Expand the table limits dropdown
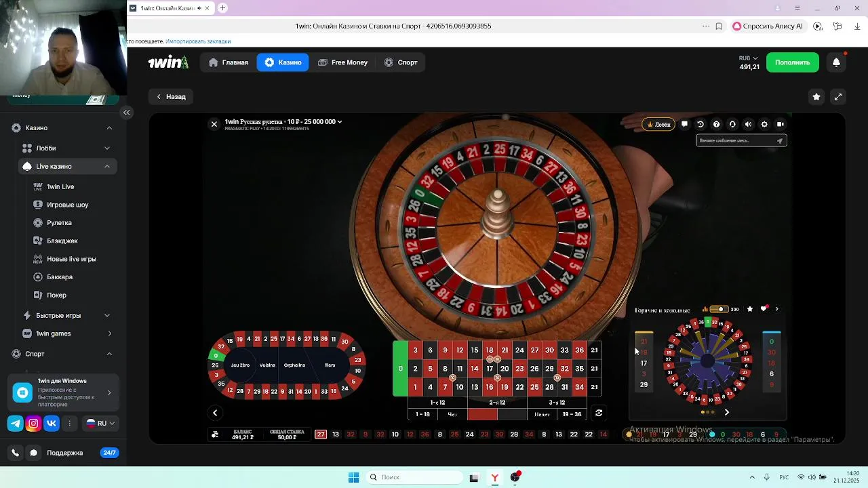Viewport: 868px width, 488px height. point(340,122)
